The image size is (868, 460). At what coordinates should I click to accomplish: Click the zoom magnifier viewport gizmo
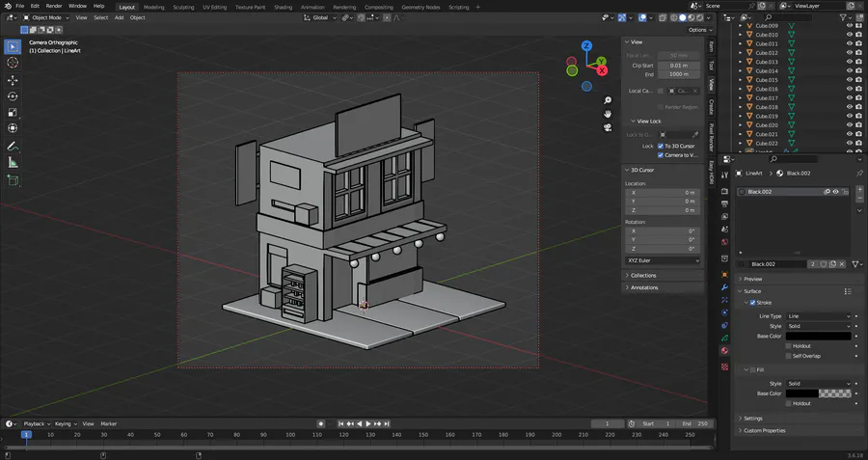click(608, 100)
